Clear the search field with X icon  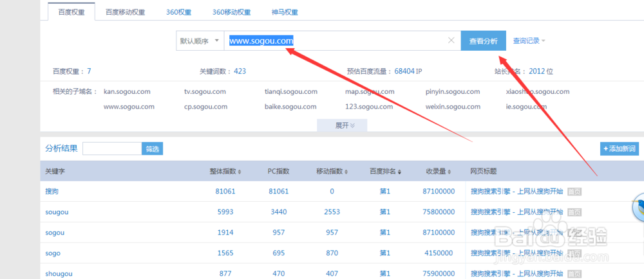point(451,40)
